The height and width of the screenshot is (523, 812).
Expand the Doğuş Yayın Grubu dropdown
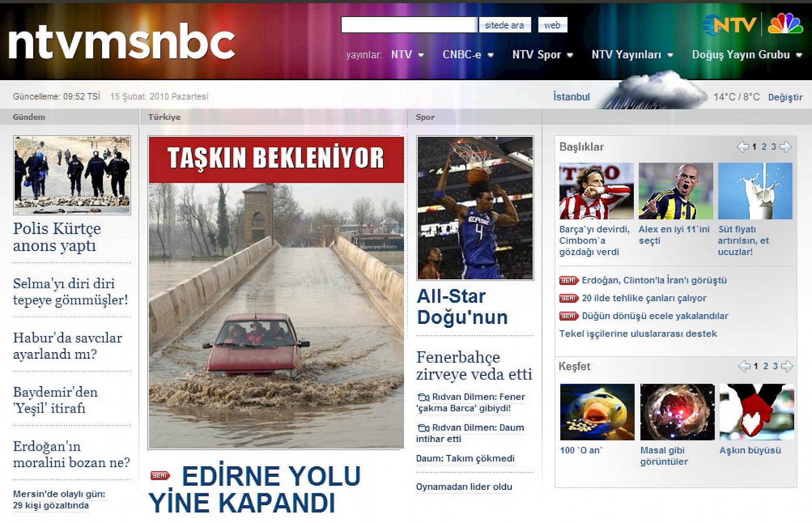747,55
